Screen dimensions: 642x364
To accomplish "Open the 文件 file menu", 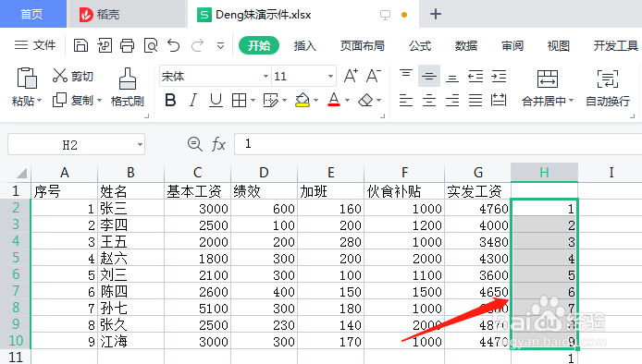I will (x=35, y=45).
